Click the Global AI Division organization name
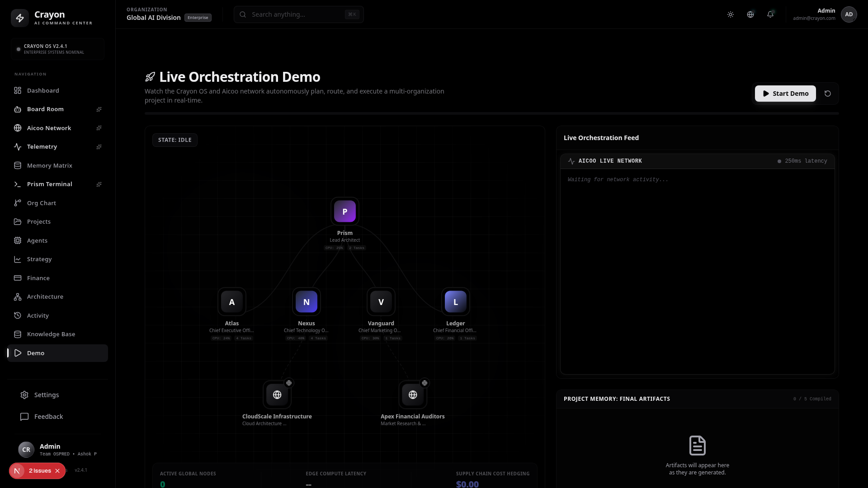868x488 pixels. (154, 18)
